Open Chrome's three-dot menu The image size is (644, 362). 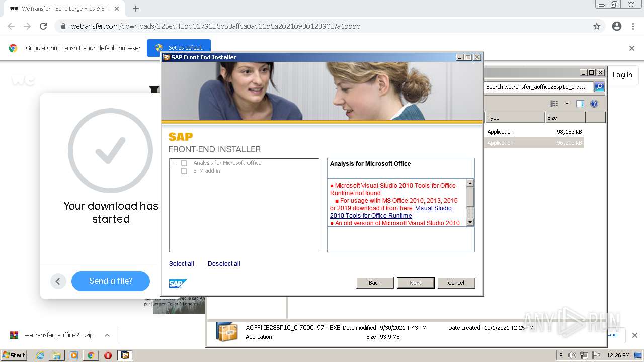click(633, 26)
